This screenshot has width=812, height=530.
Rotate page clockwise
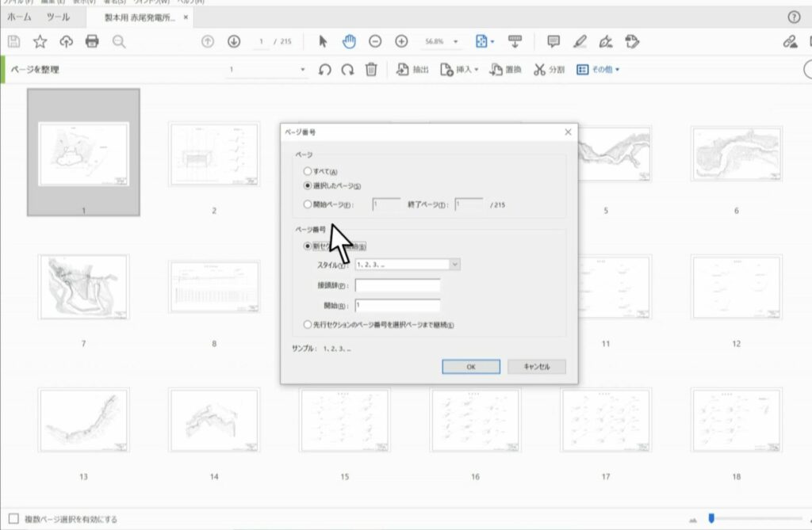coord(347,70)
